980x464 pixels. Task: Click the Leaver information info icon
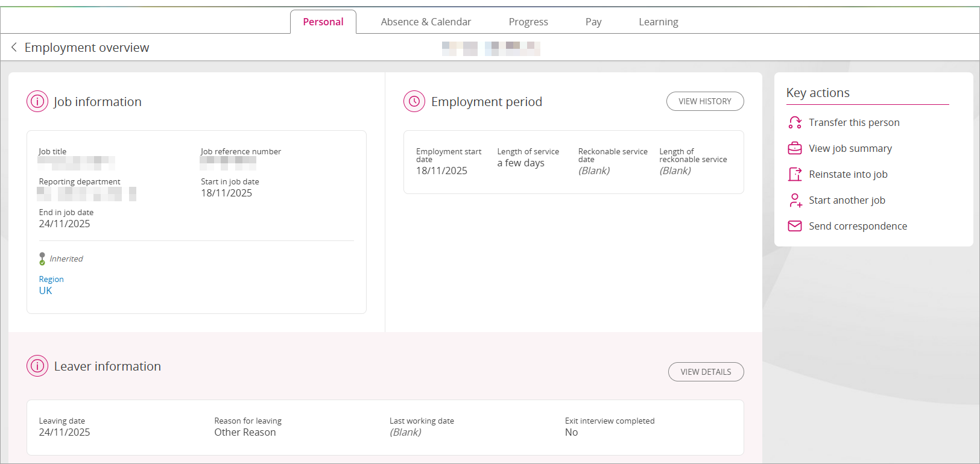click(x=37, y=366)
